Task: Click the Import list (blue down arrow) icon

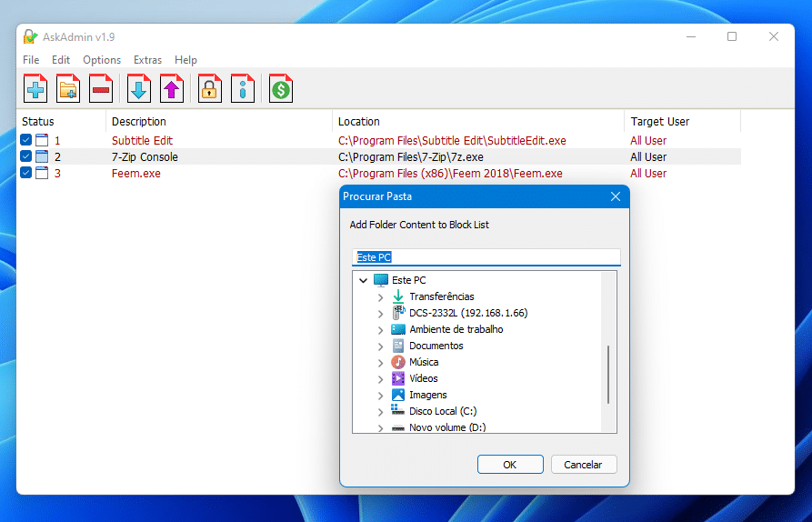Action: [x=139, y=88]
